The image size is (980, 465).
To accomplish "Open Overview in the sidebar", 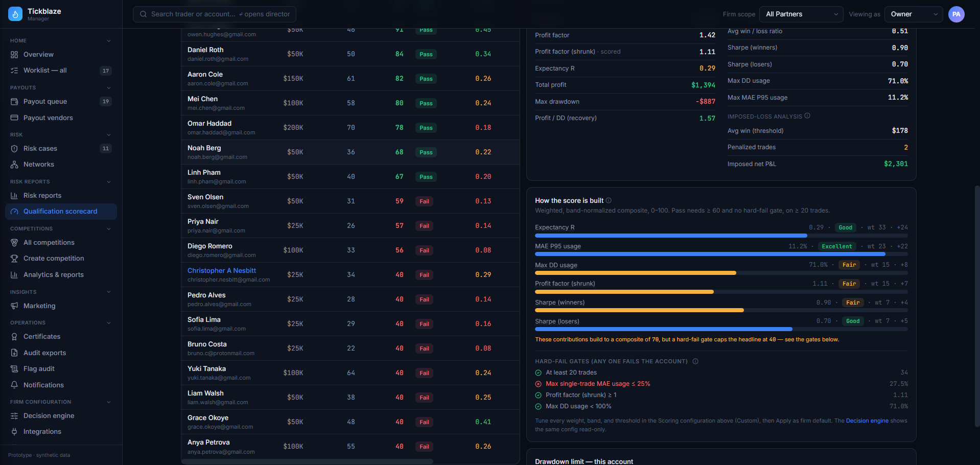I will (61, 55).
